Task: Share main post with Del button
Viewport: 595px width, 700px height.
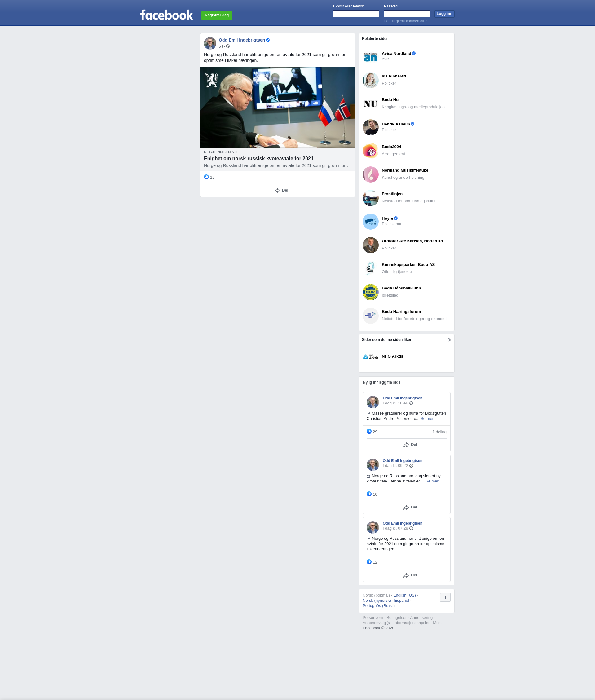Action: [x=281, y=191]
